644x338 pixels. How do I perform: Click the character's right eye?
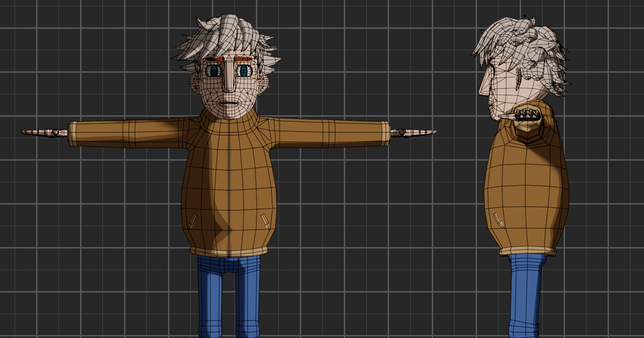214,71
